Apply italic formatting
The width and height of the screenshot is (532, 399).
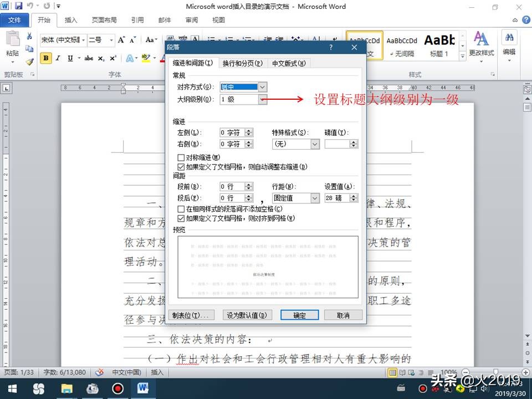(x=58, y=58)
